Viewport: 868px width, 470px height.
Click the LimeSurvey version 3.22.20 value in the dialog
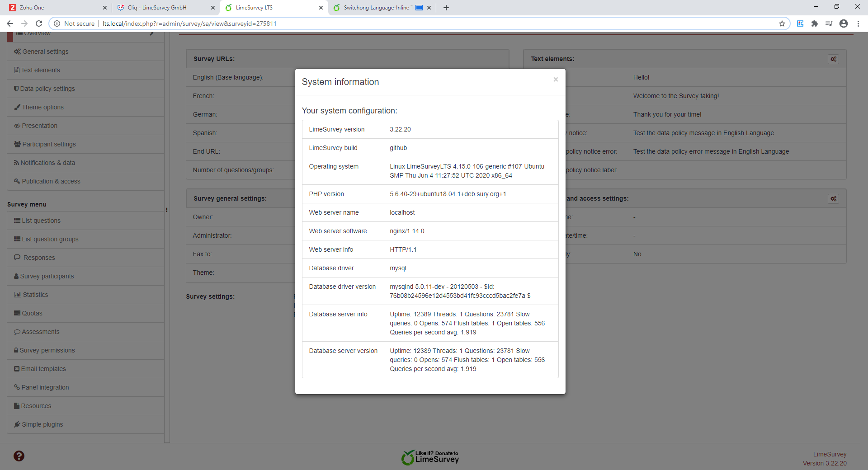[x=400, y=129]
